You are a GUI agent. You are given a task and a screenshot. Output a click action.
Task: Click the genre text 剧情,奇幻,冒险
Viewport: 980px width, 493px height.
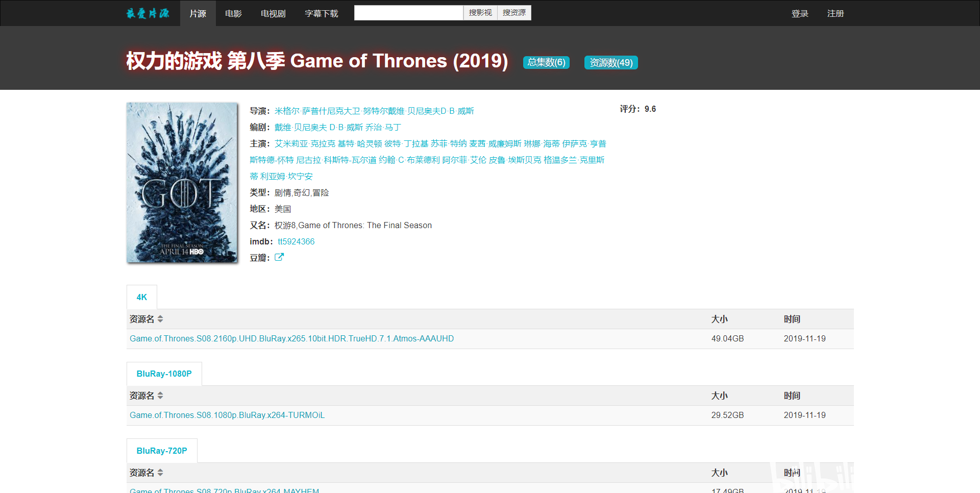point(302,192)
